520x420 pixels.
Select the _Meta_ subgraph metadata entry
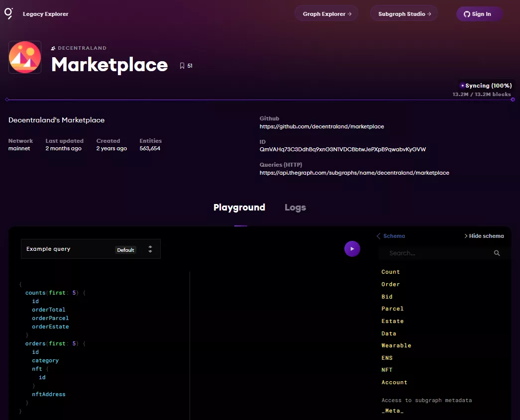(x=392, y=411)
